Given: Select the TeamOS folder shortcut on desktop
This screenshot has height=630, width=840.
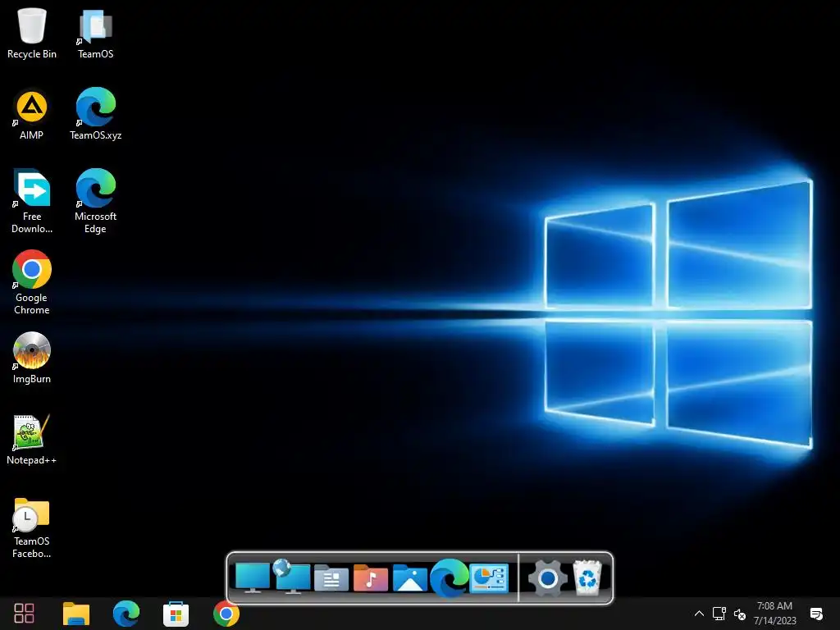Looking at the screenshot, I should click(95, 34).
